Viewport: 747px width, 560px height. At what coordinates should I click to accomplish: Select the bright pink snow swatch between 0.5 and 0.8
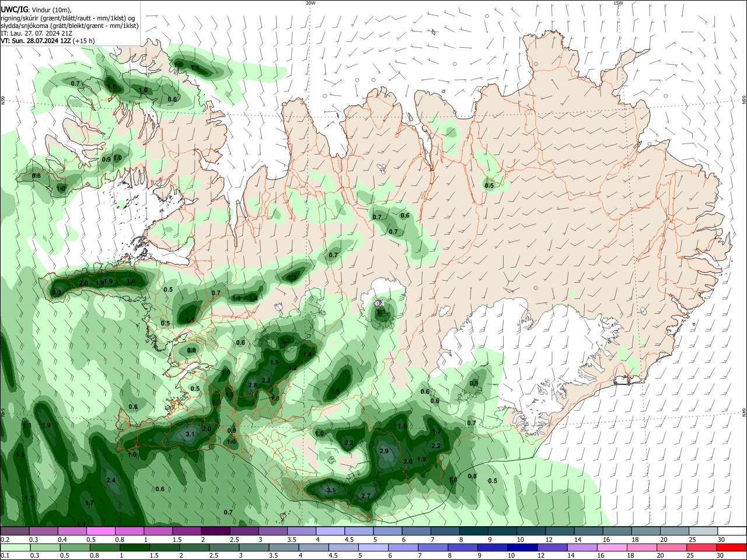(100, 531)
